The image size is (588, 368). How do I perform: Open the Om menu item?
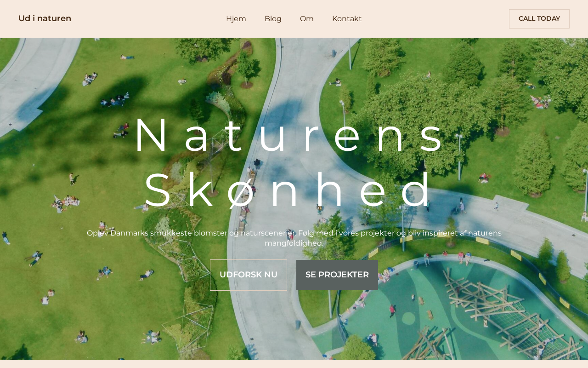click(307, 19)
